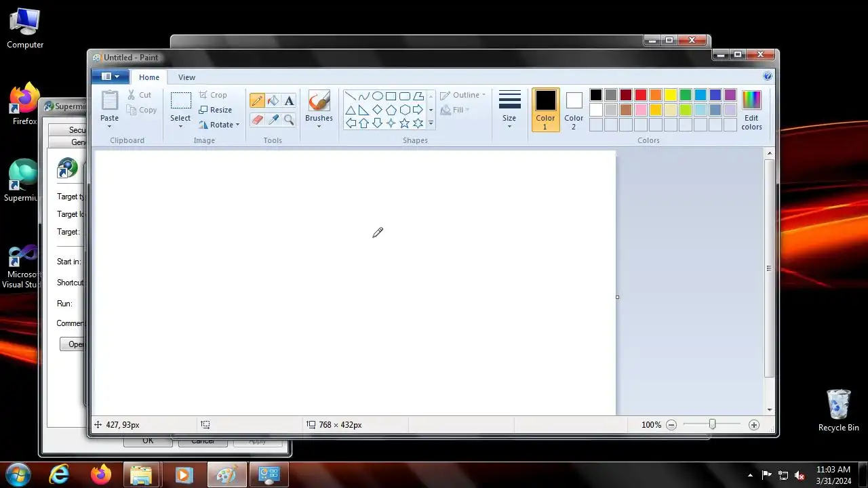The width and height of the screenshot is (868, 488).
Task: Choose the Polygon shape
Action: [x=418, y=96]
